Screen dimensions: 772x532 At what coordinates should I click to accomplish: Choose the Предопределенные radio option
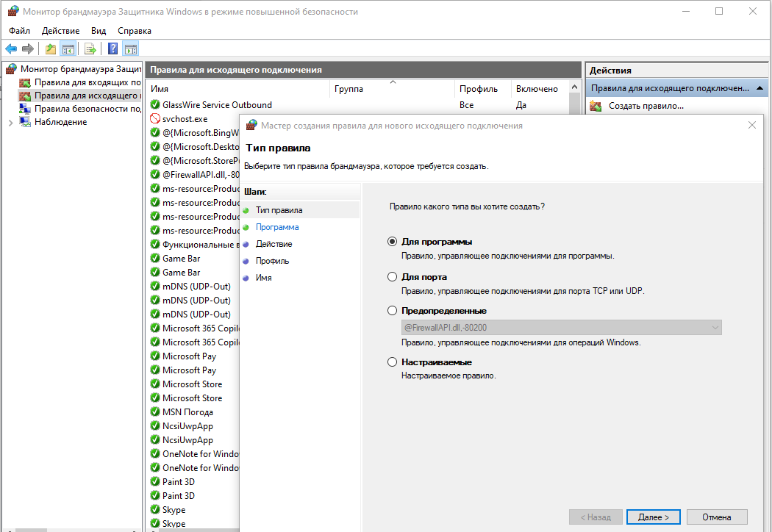(x=392, y=311)
